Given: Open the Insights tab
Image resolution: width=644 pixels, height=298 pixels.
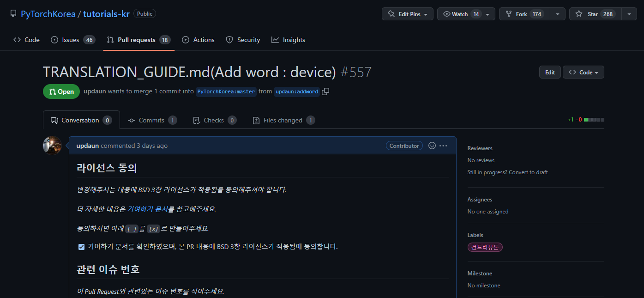Looking at the screenshot, I should tap(288, 40).
